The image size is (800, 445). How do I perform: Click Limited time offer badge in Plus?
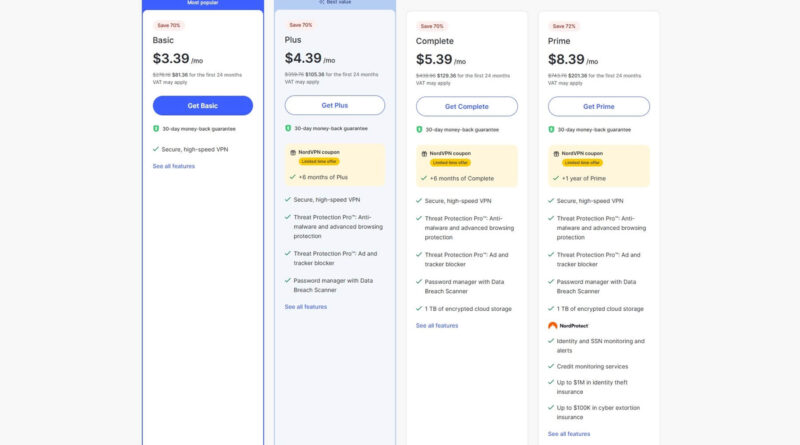click(x=319, y=161)
